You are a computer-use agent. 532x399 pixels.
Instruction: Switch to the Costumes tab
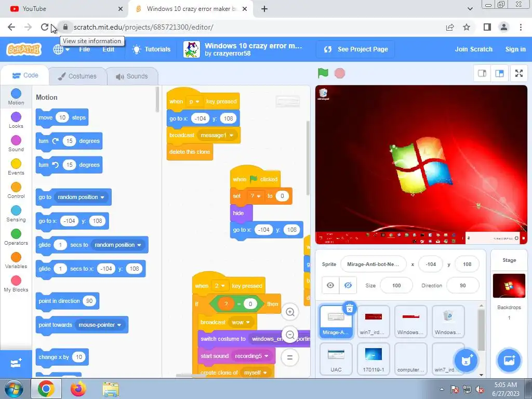point(77,76)
